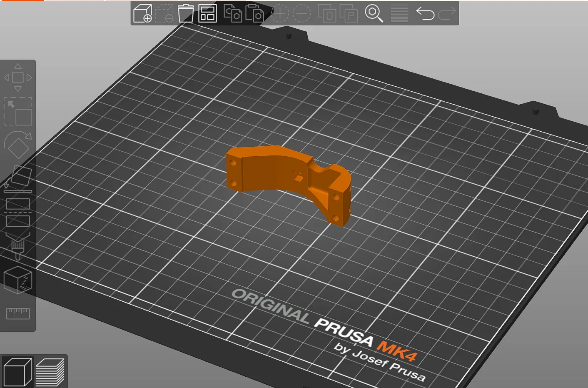The image size is (588, 388).
Task: Activate the Seam painting cube tool
Action: pyautogui.click(x=18, y=280)
